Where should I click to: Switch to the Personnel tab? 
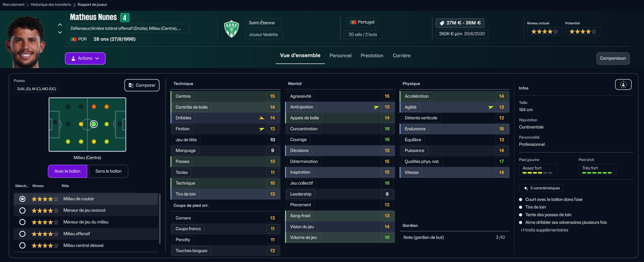tap(340, 56)
